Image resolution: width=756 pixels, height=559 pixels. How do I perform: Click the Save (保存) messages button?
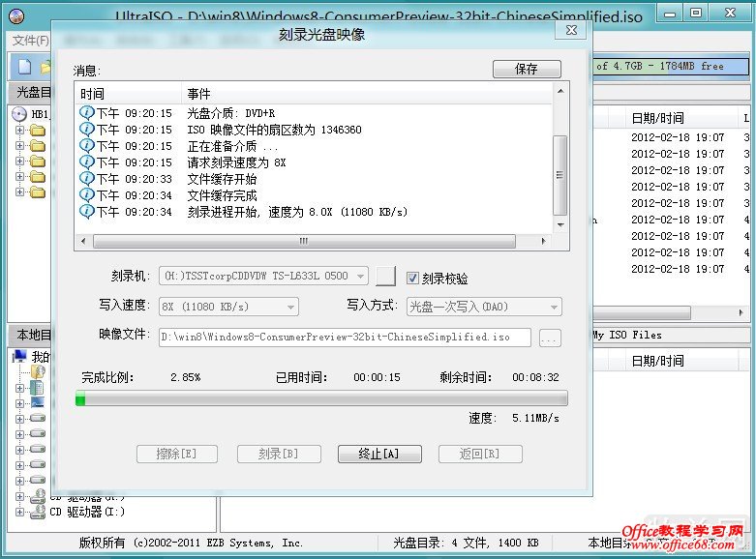(527, 69)
